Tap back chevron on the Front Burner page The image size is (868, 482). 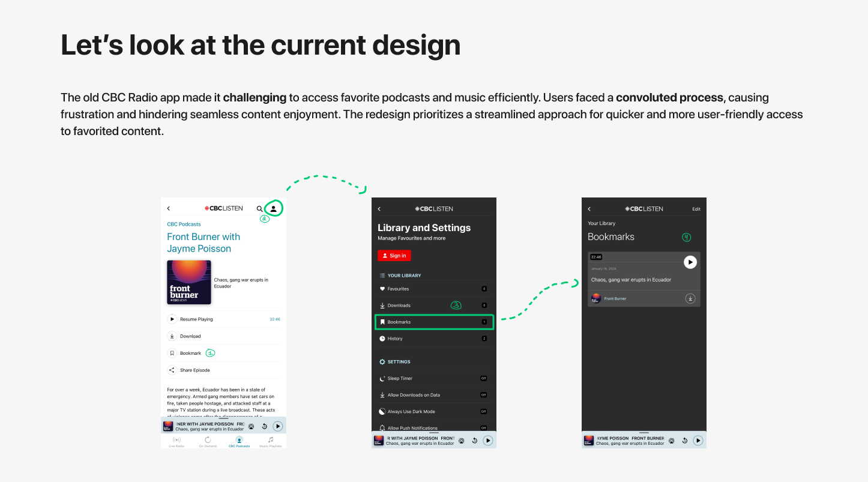coord(169,208)
